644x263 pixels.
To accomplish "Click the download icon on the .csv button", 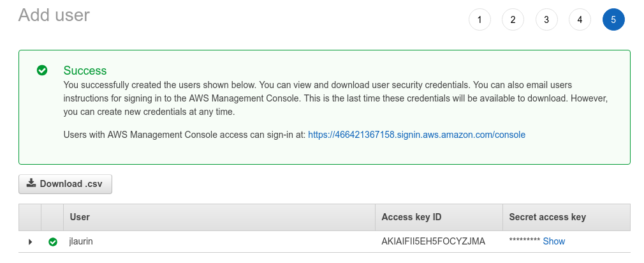I will pyautogui.click(x=31, y=183).
